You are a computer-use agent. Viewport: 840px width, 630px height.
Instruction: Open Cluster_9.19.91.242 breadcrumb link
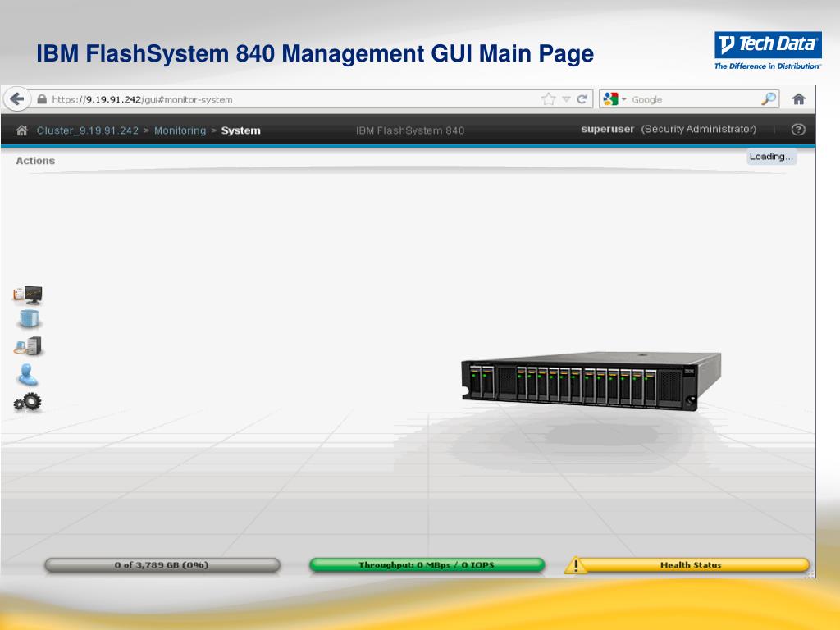click(x=87, y=130)
